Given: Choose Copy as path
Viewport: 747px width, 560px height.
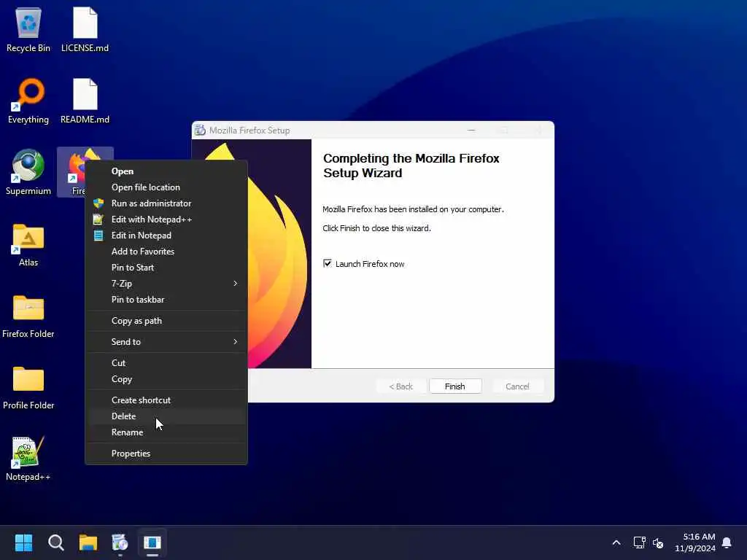Looking at the screenshot, I should pyautogui.click(x=166, y=321).
